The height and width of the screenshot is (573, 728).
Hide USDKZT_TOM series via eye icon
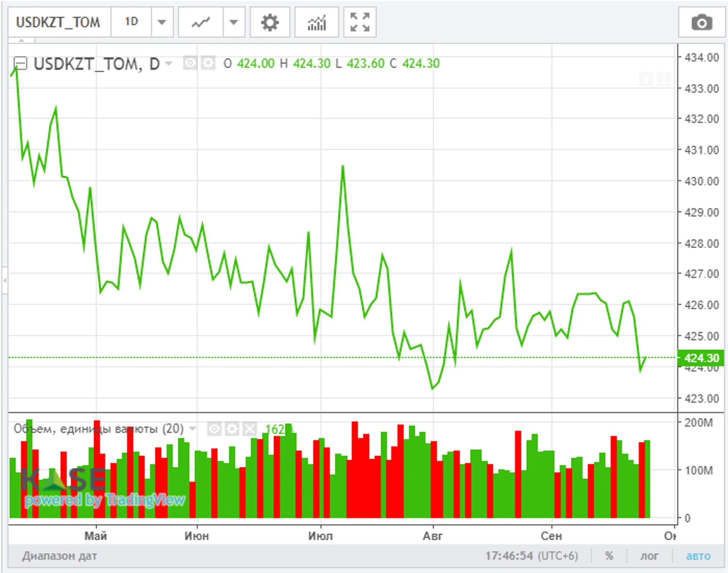click(190, 63)
